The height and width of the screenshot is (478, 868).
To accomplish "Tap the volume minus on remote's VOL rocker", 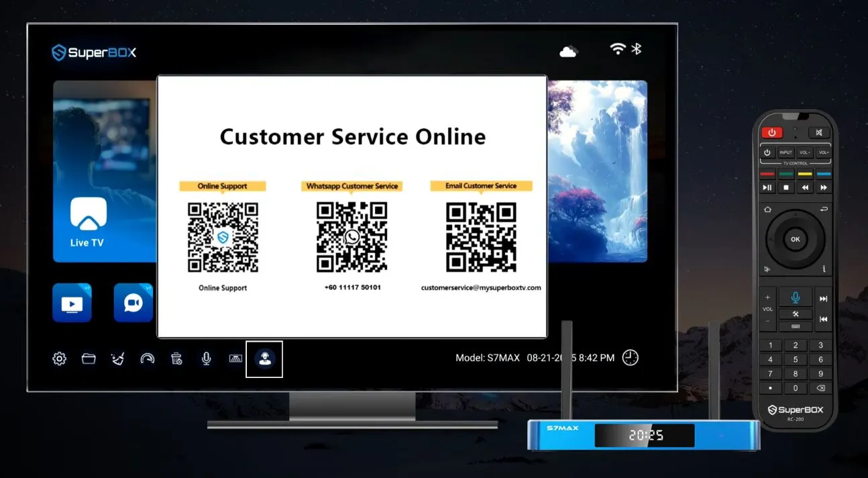I will point(767,321).
